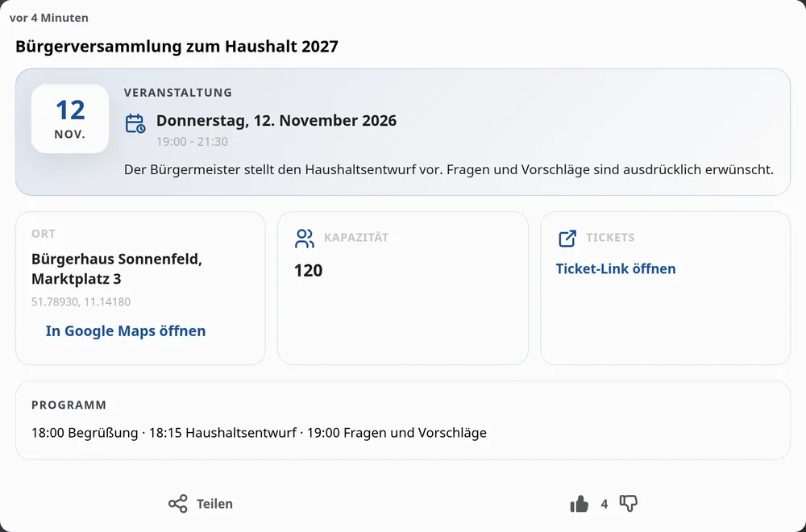Click the date Donnerstag, 12. November 2026
This screenshot has width=806, height=532.
(x=276, y=120)
